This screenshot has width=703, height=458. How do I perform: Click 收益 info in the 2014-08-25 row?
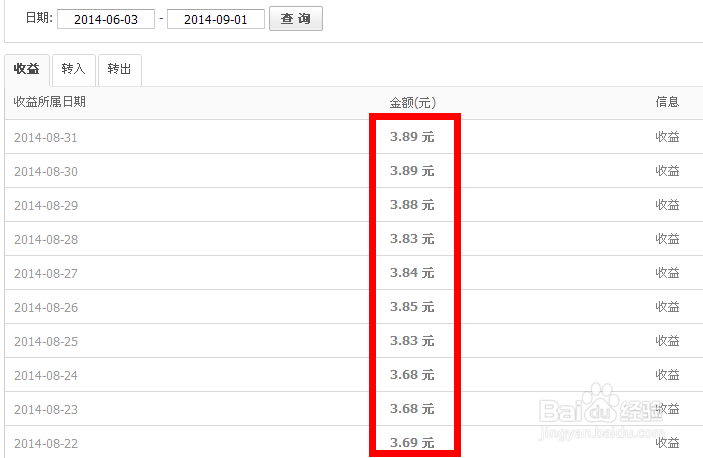pos(667,341)
